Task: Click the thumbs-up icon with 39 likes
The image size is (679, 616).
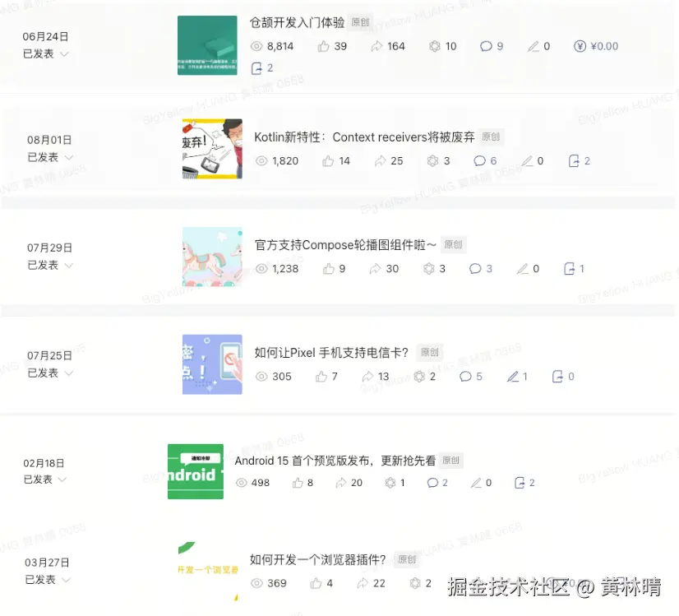Action: [x=324, y=46]
